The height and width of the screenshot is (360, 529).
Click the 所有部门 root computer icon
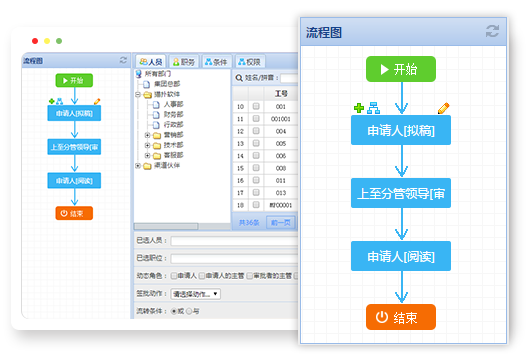[x=139, y=74]
